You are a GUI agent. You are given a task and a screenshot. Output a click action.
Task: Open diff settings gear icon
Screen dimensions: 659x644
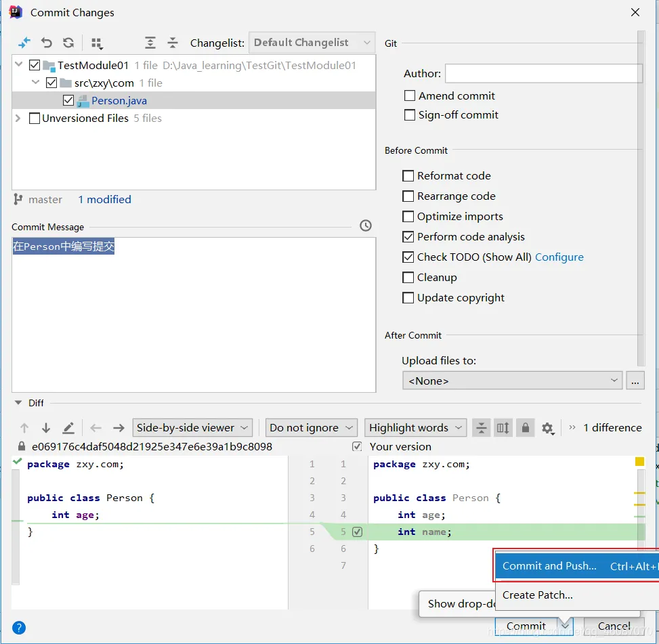click(547, 428)
